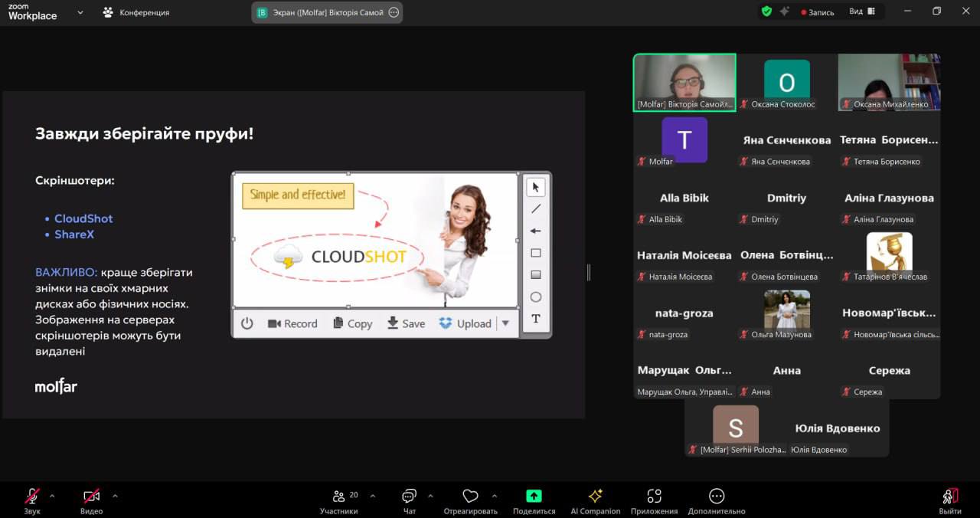Select Оксана Михайленко video tile
The width and height of the screenshot is (980, 518).
click(x=889, y=83)
